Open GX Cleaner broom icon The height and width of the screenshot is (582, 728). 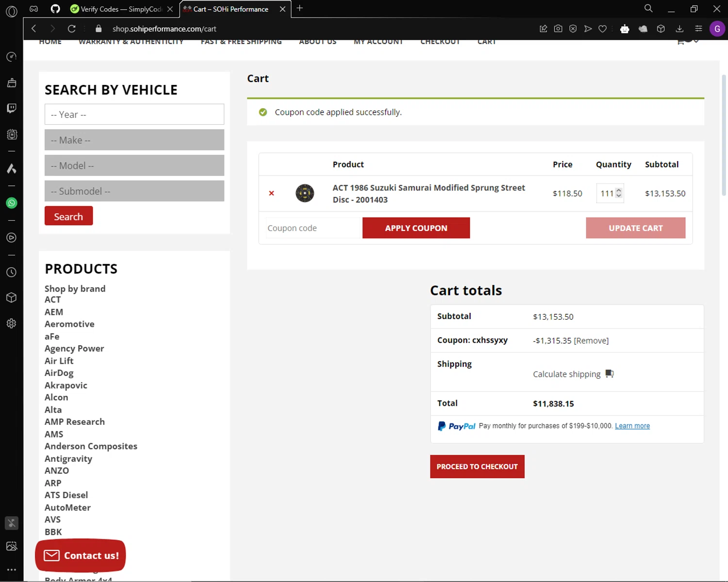[12, 82]
